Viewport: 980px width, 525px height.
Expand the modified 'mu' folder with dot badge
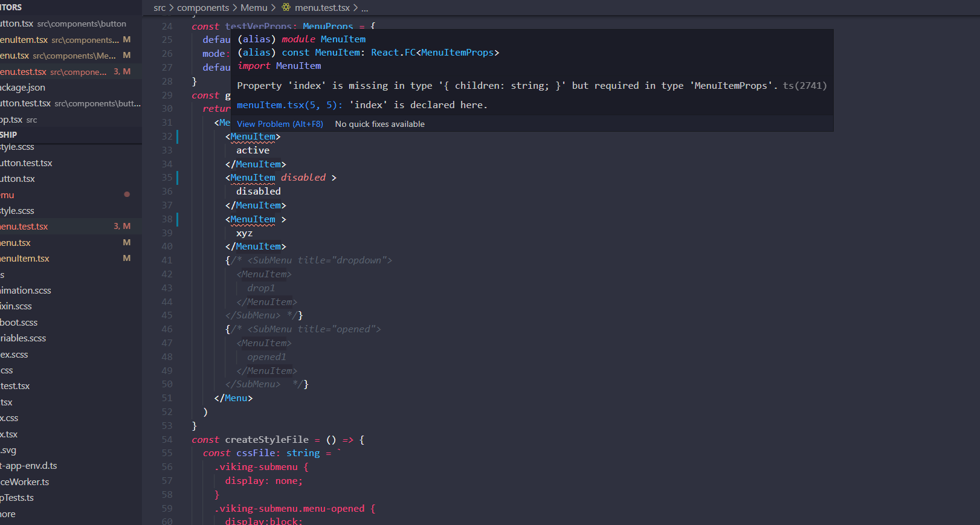click(71, 195)
